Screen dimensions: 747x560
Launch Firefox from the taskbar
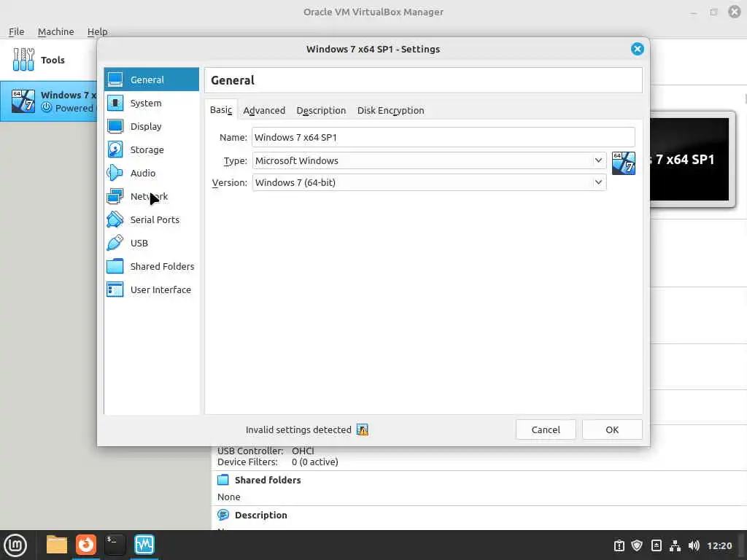[x=86, y=545]
